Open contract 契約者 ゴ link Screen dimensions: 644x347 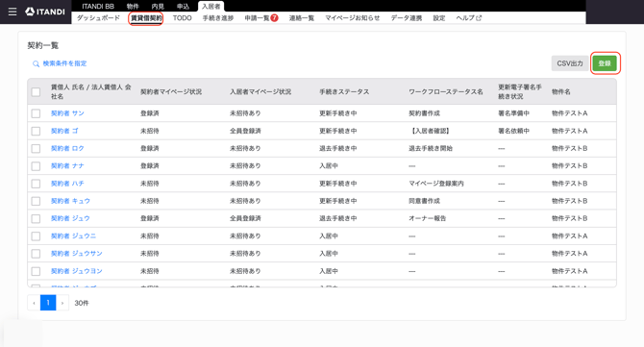pyautogui.click(x=64, y=131)
